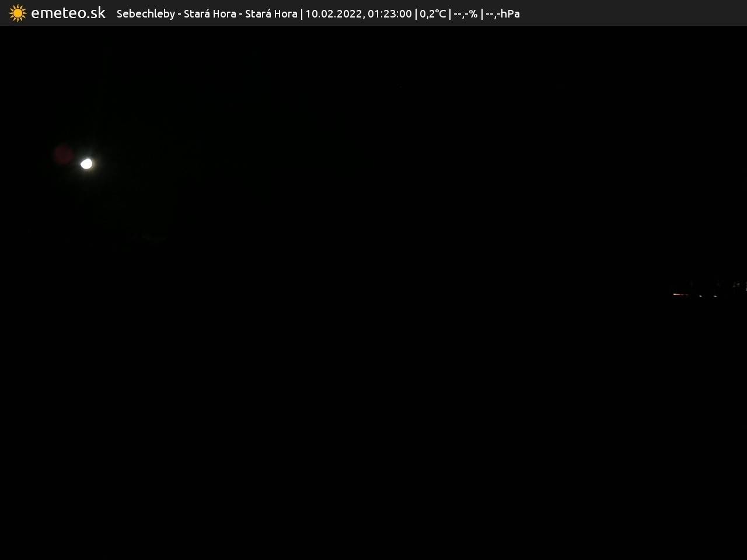Click the empty humidity percent reading
The image size is (747, 560).
465,13
